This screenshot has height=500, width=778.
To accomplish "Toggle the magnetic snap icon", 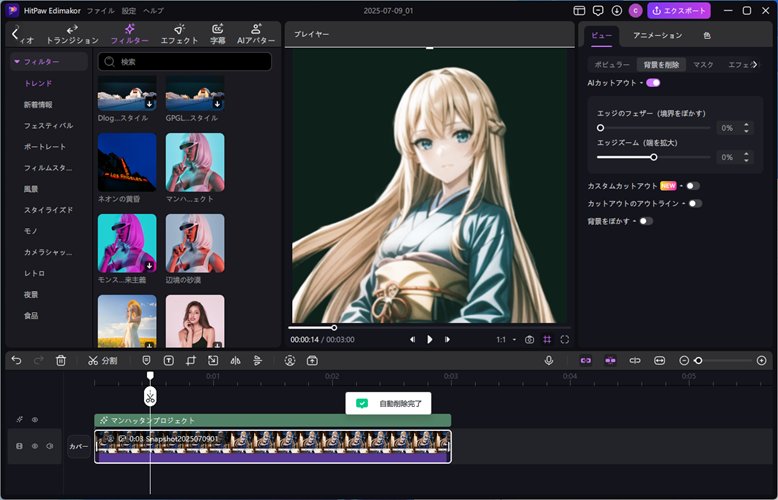I will pyautogui.click(x=610, y=361).
